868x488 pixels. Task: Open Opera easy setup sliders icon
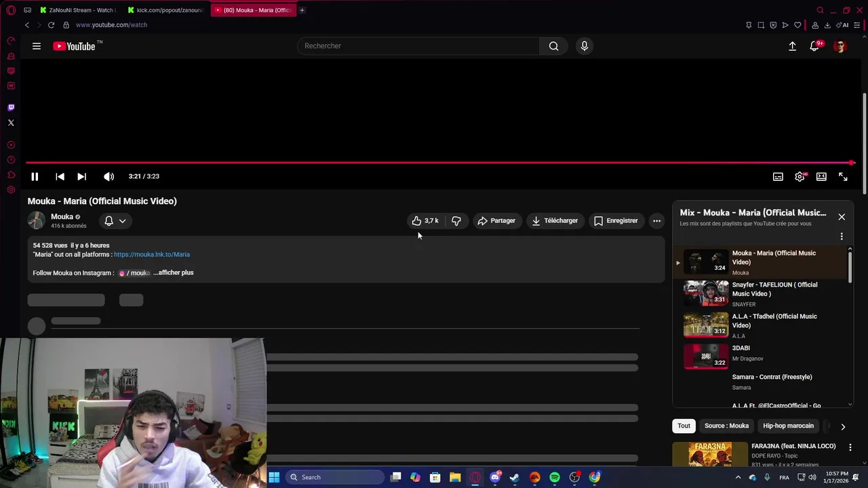(858, 25)
